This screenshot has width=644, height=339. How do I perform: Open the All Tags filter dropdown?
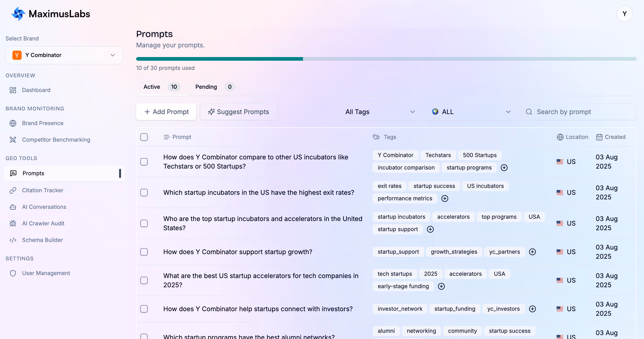pos(380,112)
